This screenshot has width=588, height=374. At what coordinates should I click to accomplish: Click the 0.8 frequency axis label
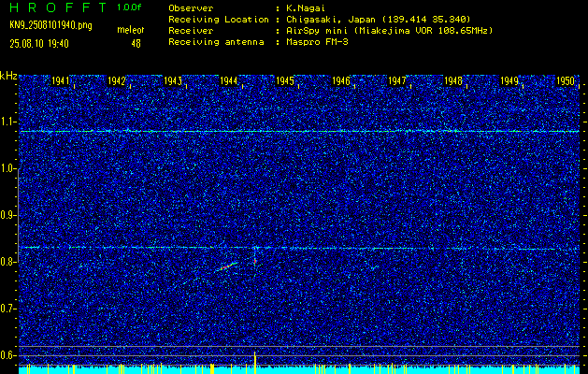click(x=7, y=262)
